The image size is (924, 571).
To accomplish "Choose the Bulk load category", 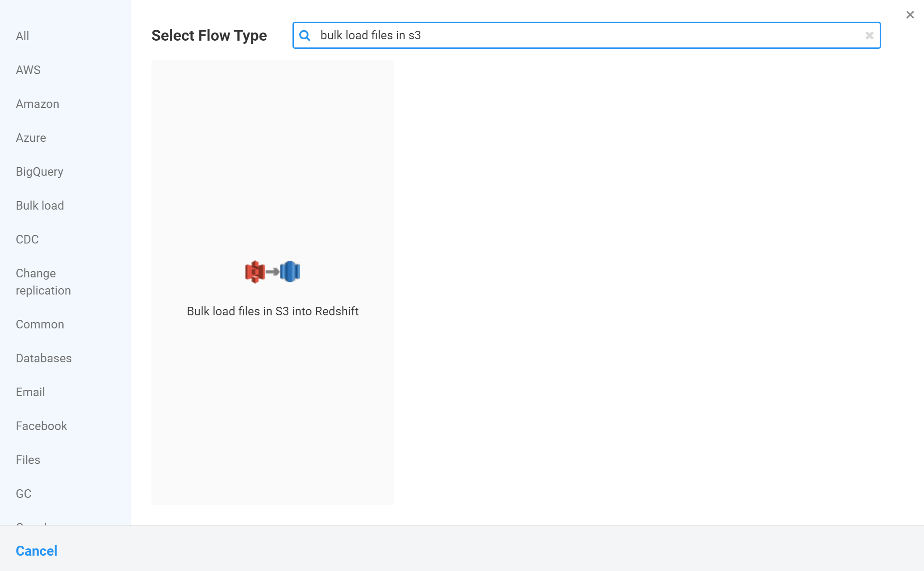I will click(x=40, y=206).
